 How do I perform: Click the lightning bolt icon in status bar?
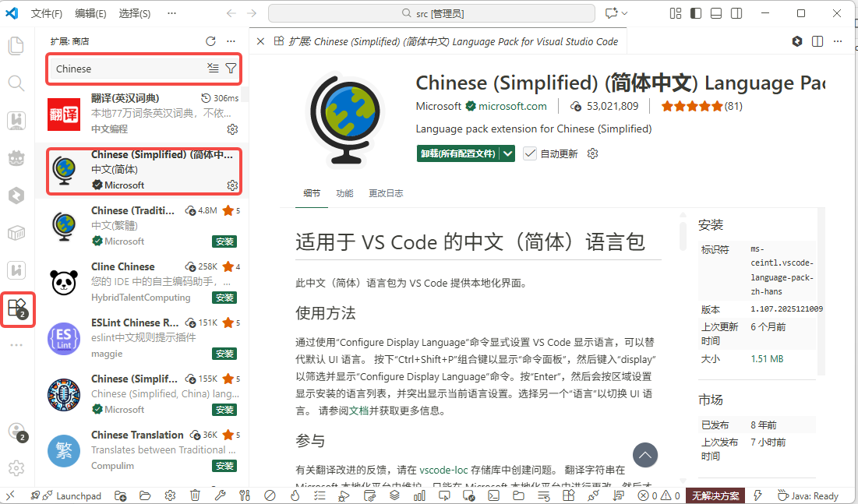pos(757,495)
